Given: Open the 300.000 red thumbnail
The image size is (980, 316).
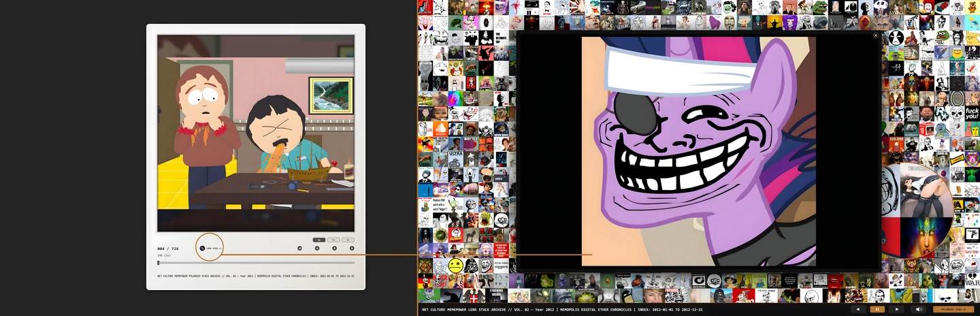Looking at the screenshot, I should 897,143.
